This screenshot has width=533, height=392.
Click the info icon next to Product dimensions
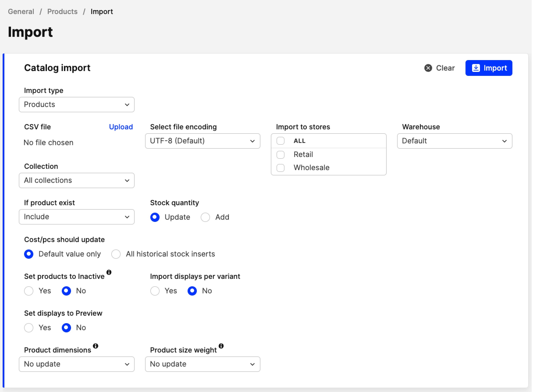96,346
